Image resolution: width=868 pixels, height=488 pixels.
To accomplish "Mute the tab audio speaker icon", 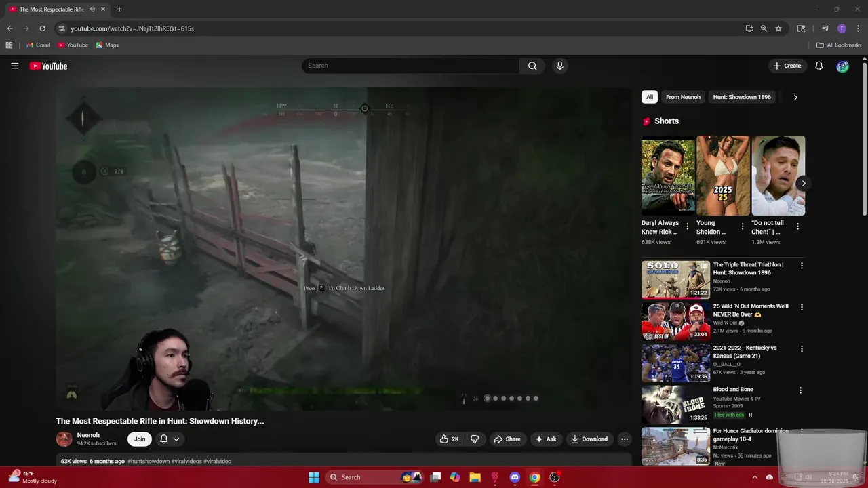I will pos(92,9).
